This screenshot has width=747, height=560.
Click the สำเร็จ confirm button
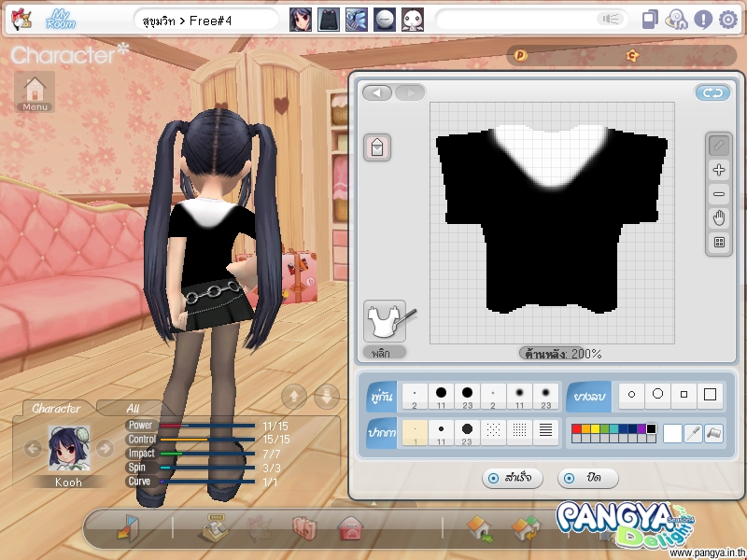(512, 478)
